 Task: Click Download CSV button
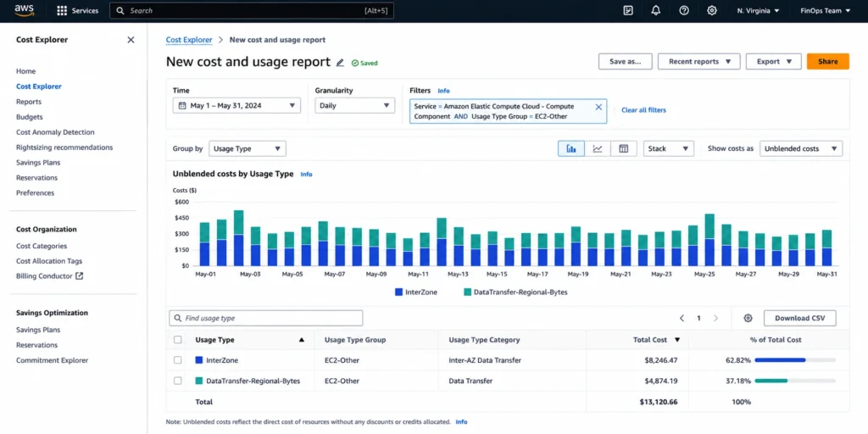pyautogui.click(x=800, y=319)
